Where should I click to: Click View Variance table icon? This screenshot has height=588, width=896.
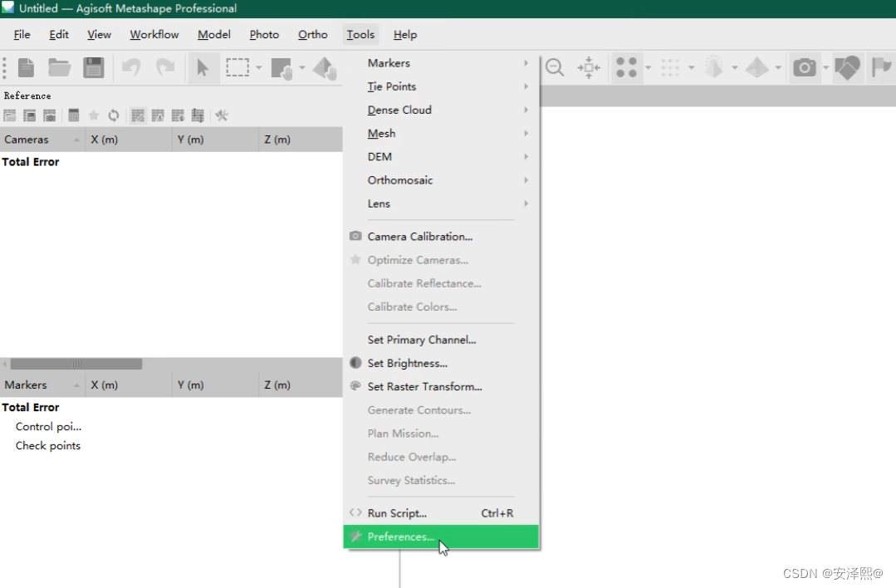[x=198, y=115]
